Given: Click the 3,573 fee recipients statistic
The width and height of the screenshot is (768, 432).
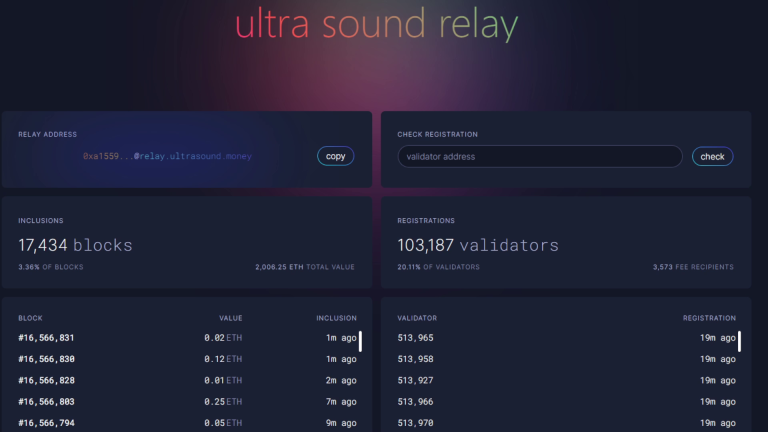Looking at the screenshot, I should (693, 267).
